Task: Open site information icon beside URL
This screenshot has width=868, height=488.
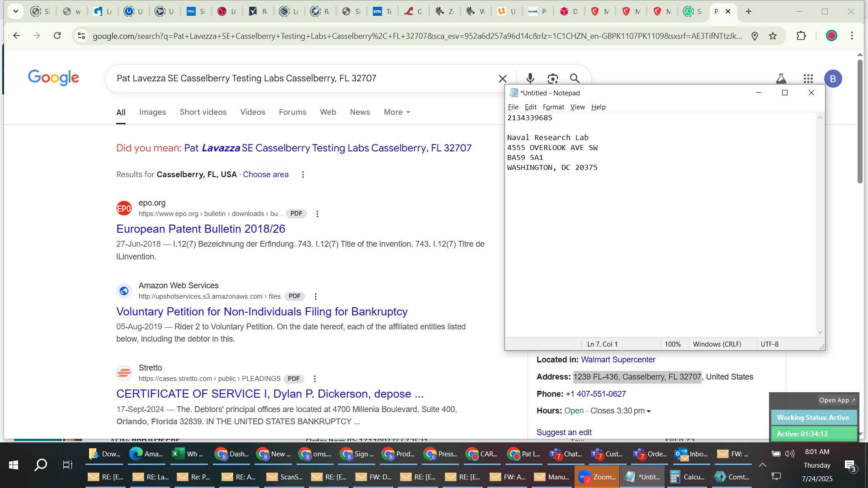Action: [81, 36]
